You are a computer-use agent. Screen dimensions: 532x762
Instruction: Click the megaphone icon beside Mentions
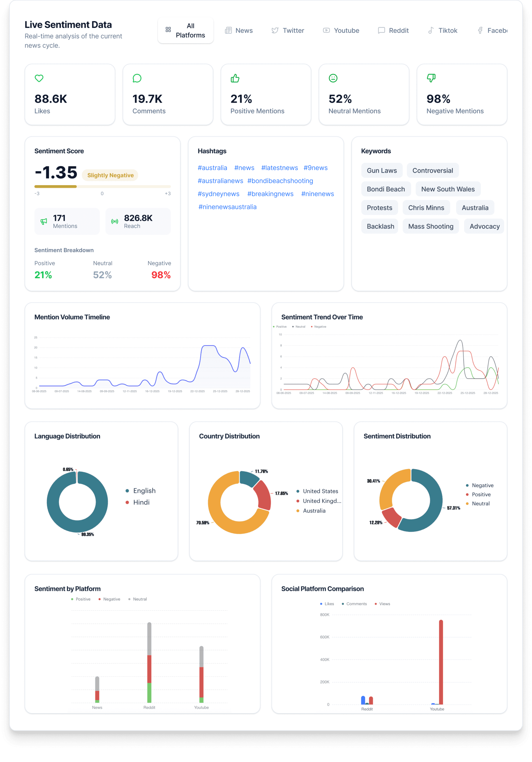[x=44, y=221]
